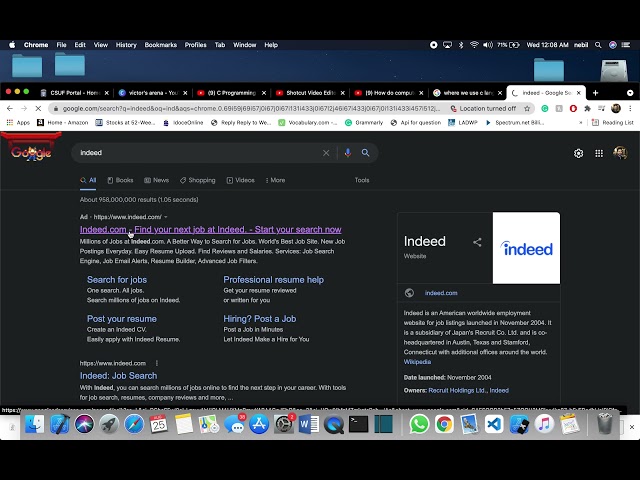Screen dimensions: 640x480
Task: Open the three-dot menu beside www.indeed.com result
Action: coord(157,363)
